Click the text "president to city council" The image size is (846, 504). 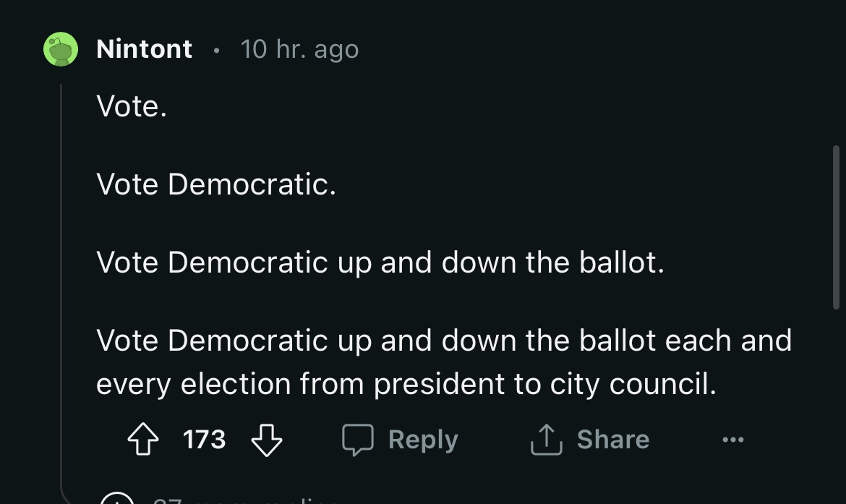[x=544, y=385]
